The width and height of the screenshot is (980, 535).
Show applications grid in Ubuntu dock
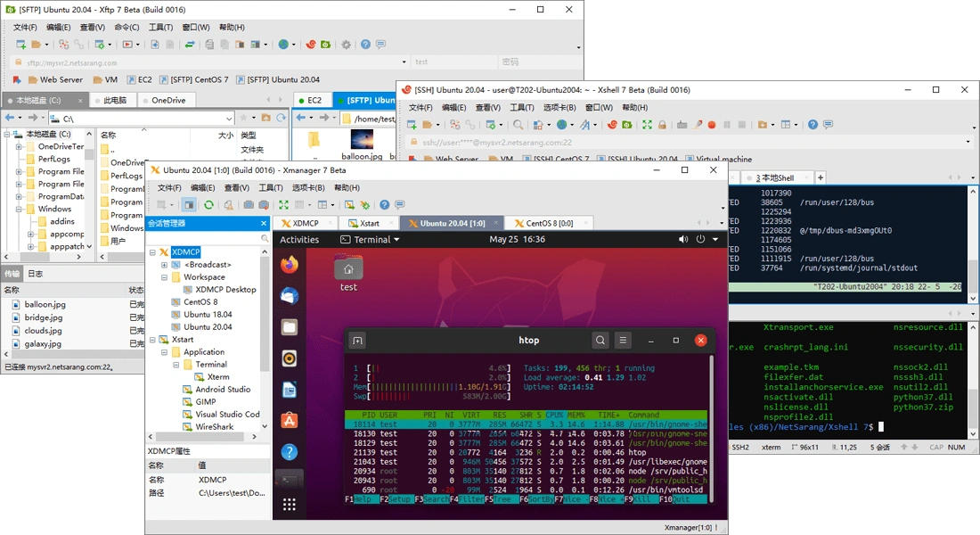pyautogui.click(x=289, y=505)
